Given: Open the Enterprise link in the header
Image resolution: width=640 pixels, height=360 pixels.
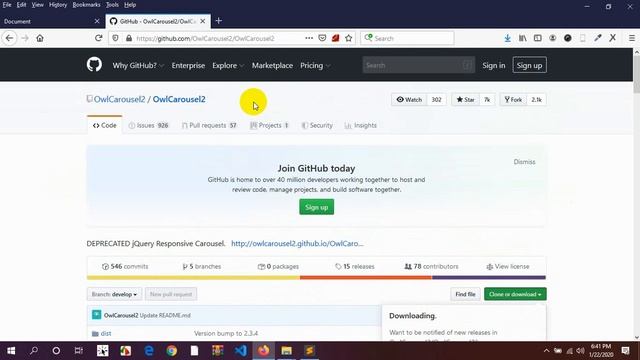Looking at the screenshot, I should click(188, 65).
